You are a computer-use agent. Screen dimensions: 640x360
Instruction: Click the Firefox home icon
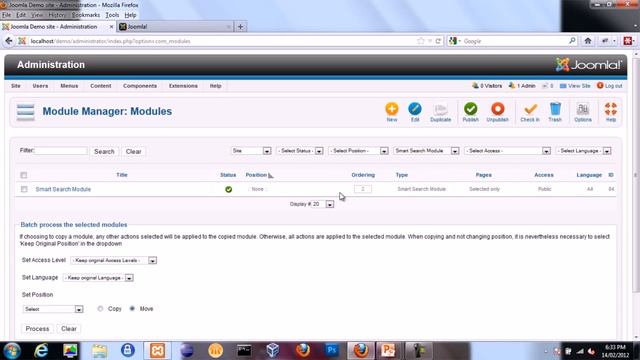(588, 41)
